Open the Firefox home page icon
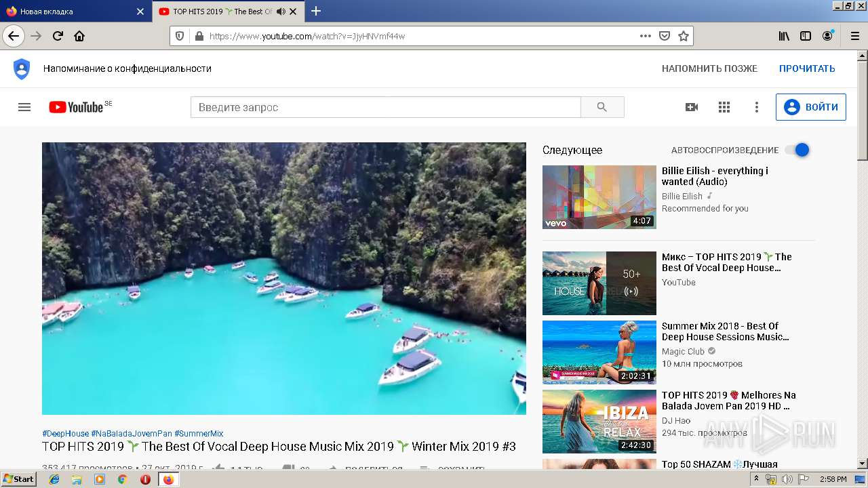This screenshot has width=868, height=488. tap(79, 36)
